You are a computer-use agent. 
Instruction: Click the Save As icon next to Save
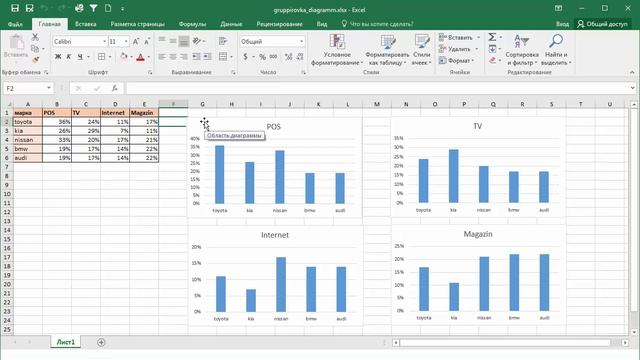[29, 8]
